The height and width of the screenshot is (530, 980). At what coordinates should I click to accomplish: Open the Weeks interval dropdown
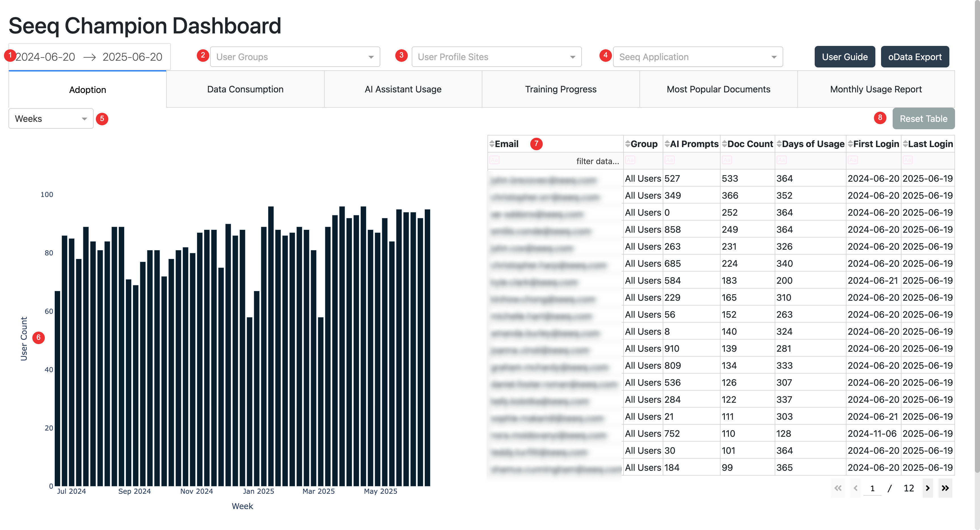tap(50, 119)
